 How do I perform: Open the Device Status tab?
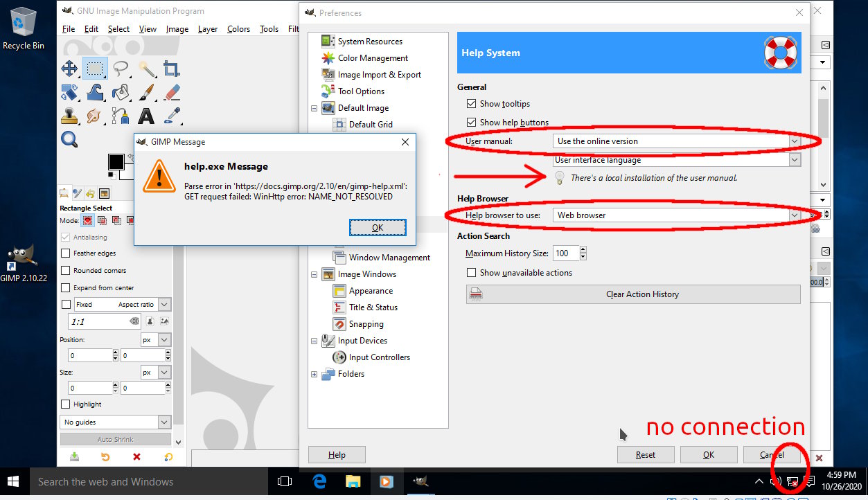[78, 193]
